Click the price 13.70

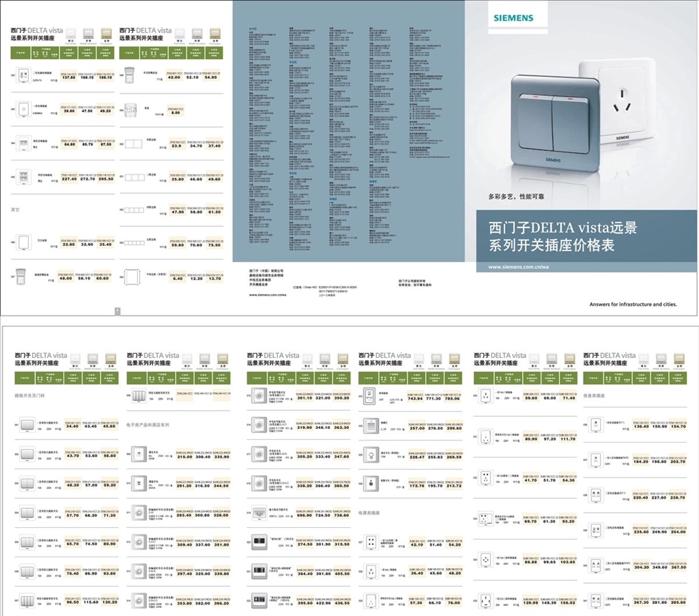214,279
